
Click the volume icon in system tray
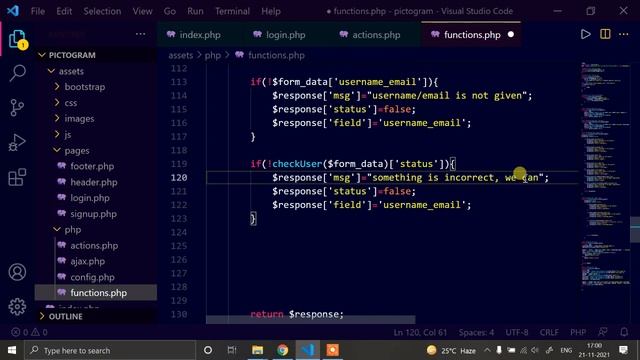pyautogui.click(x=535, y=350)
